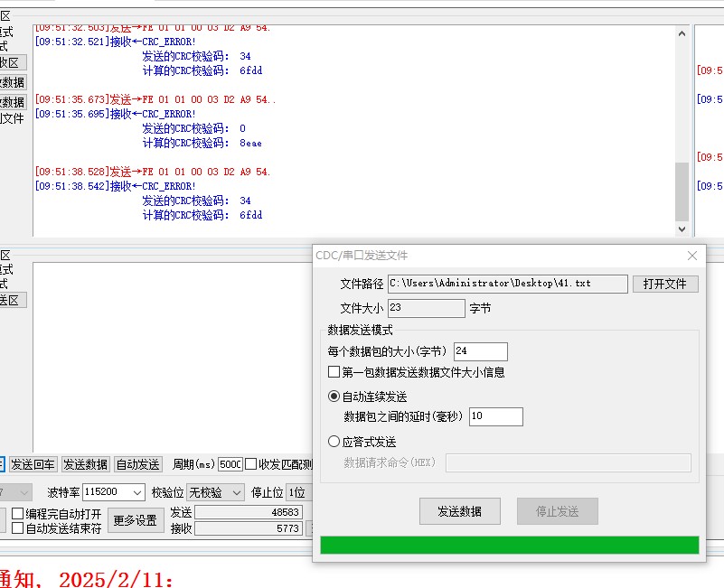This screenshot has width=724, height=588.
Task: Close the CDC/串口发送文件 dialog
Action: coord(691,256)
